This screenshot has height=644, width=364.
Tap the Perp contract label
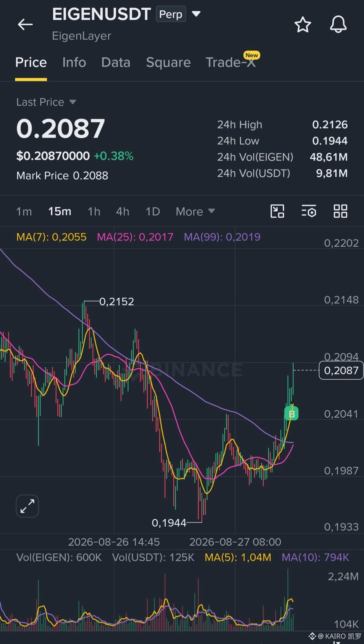[171, 14]
